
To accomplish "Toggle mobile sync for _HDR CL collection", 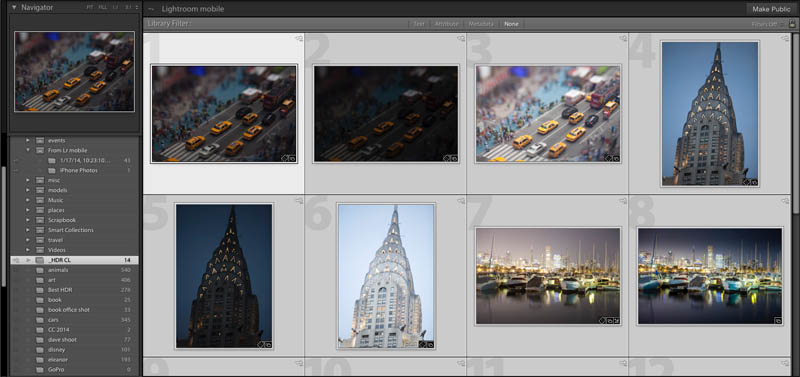I will pos(16,260).
